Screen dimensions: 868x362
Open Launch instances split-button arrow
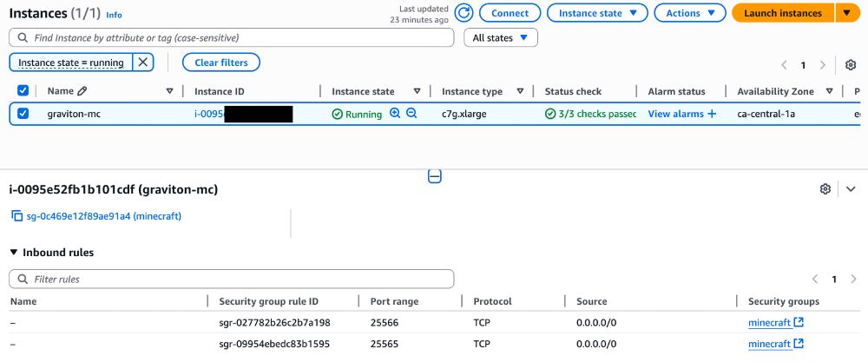pyautogui.click(x=847, y=13)
